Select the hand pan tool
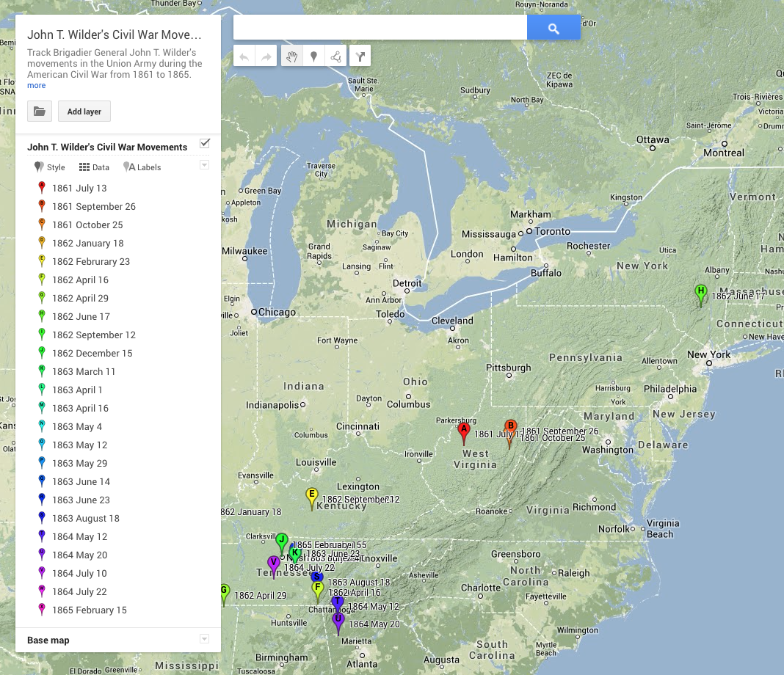This screenshot has height=675, width=784. pos(292,56)
